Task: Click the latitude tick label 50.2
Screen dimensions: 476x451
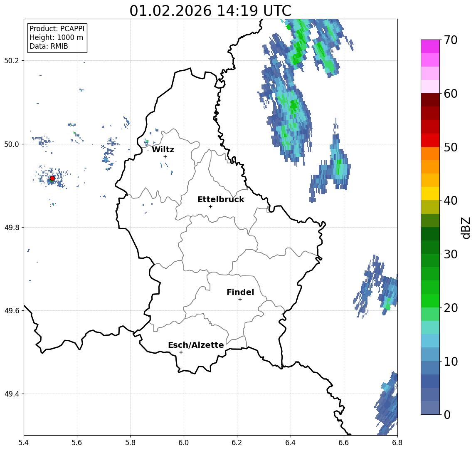Action: pyautogui.click(x=12, y=60)
